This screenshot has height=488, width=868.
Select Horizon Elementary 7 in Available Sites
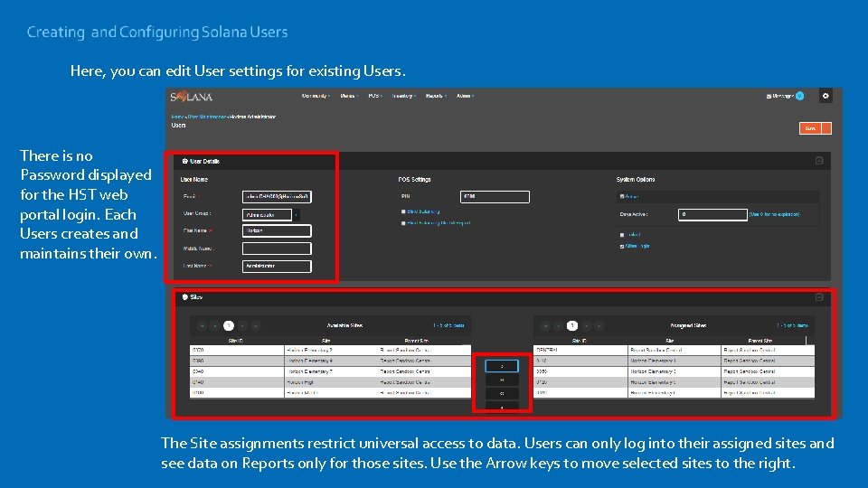point(331,371)
